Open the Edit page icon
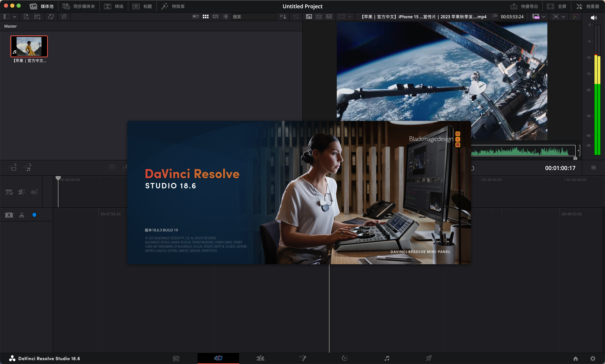605x364 pixels. click(x=260, y=359)
